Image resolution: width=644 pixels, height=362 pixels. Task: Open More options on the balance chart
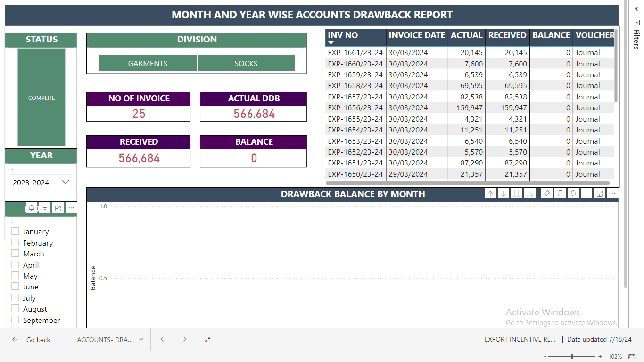coord(612,194)
